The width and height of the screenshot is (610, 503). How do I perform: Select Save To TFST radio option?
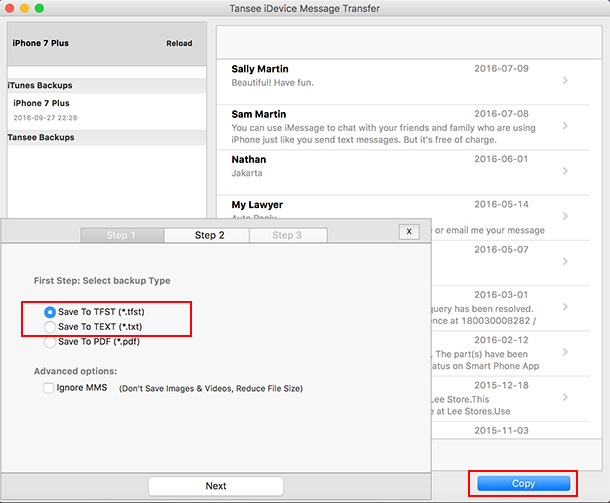49,312
